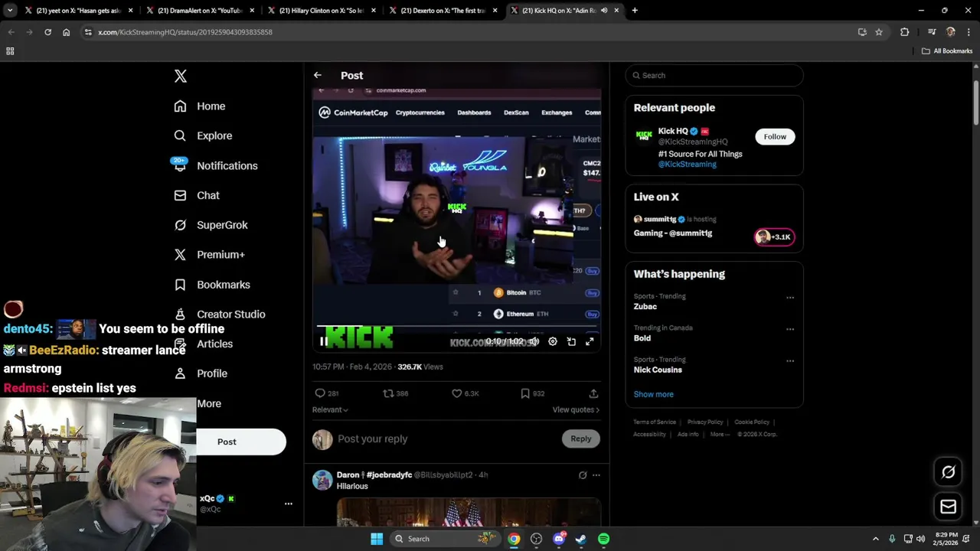Open the more options on Daron's reply
Viewport: 980px width, 551px height.
(596, 475)
